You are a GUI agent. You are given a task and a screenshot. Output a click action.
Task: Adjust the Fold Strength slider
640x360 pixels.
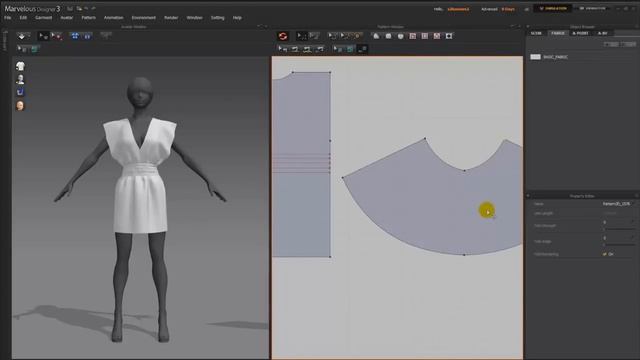618,229
